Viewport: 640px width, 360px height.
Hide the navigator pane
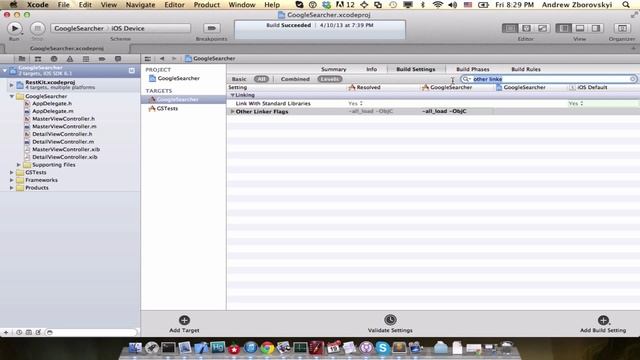coord(564,28)
